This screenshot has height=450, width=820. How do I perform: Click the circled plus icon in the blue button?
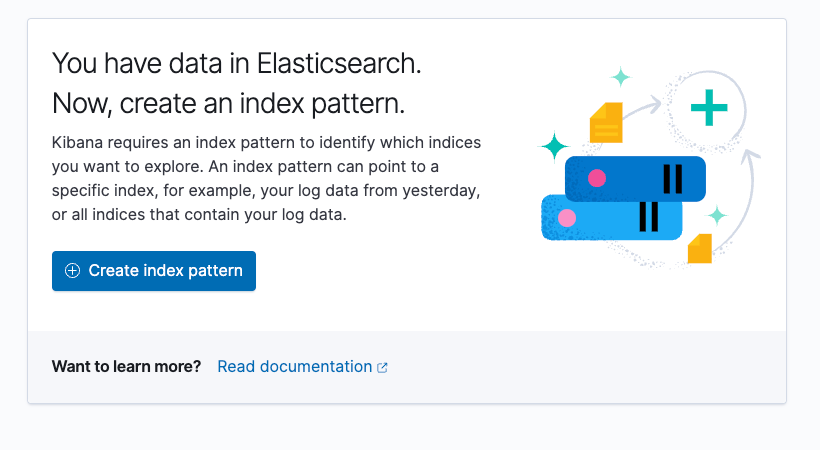(x=72, y=271)
